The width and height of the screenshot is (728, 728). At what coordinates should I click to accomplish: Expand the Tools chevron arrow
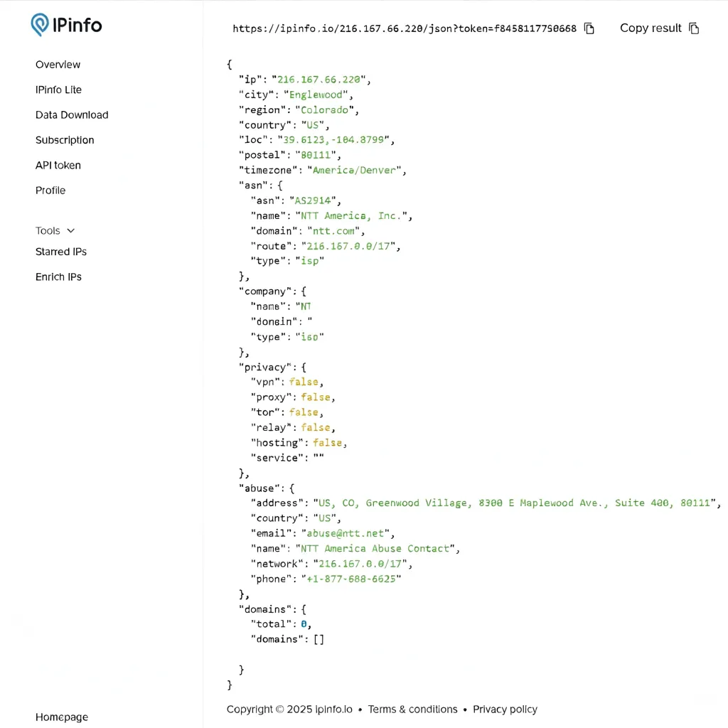point(70,231)
